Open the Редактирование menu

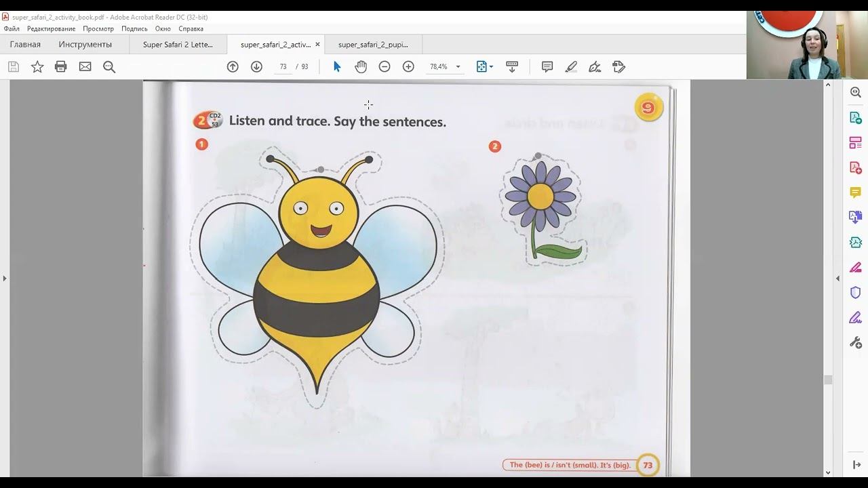(x=51, y=28)
